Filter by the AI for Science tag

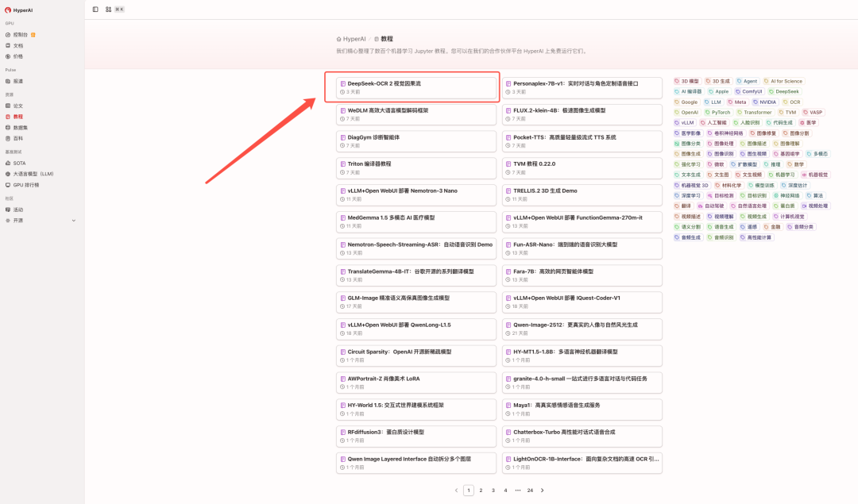(783, 81)
